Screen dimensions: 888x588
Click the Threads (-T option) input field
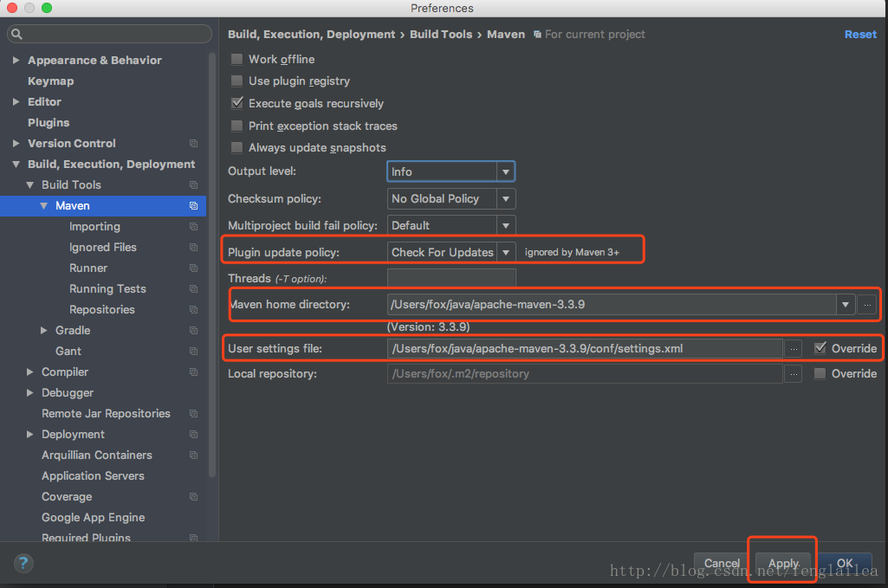coord(451,277)
